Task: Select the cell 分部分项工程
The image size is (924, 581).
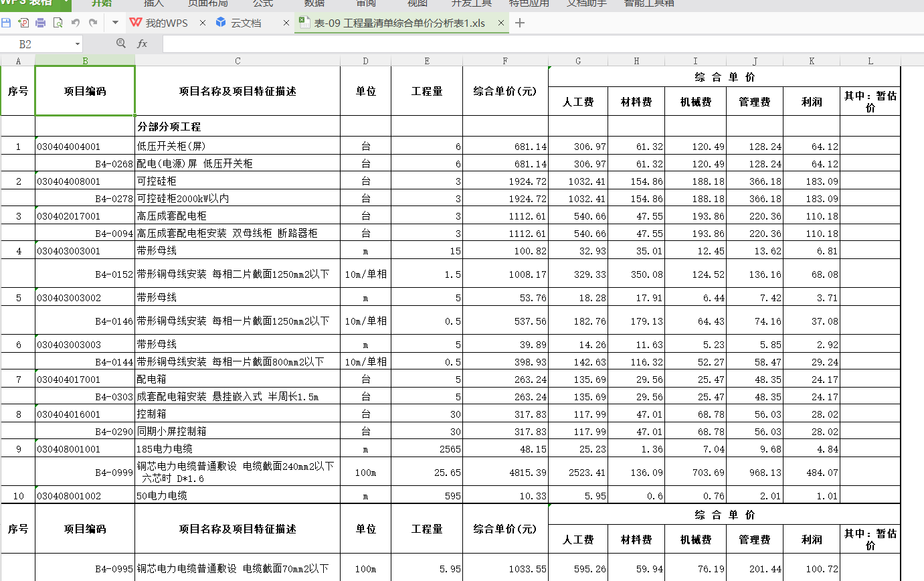Action: point(238,126)
